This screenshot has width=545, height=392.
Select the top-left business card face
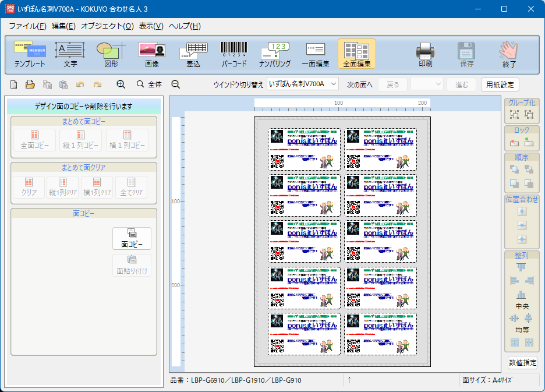coord(304,149)
